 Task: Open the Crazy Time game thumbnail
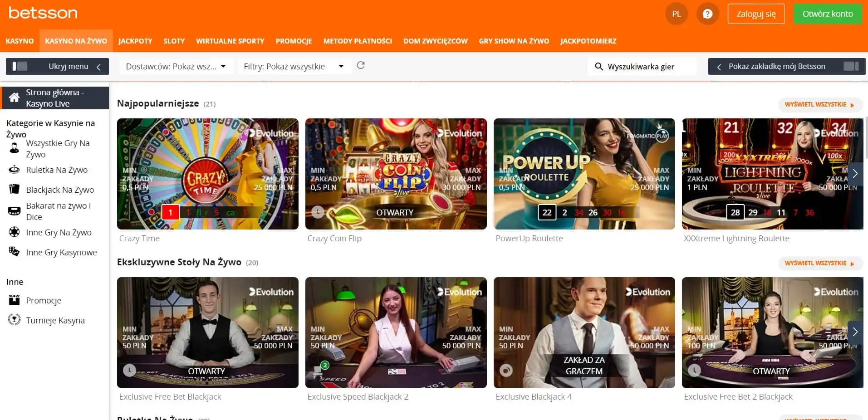pos(208,174)
